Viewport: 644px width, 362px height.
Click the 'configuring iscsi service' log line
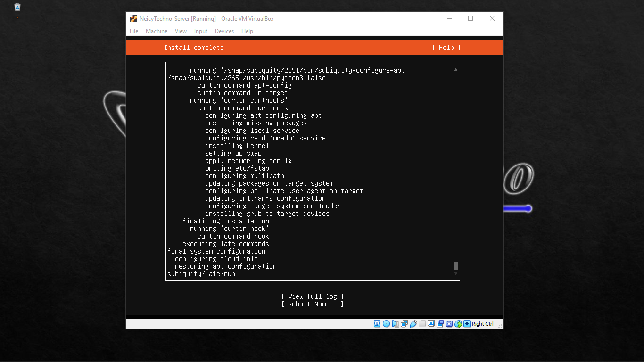[252, 131]
